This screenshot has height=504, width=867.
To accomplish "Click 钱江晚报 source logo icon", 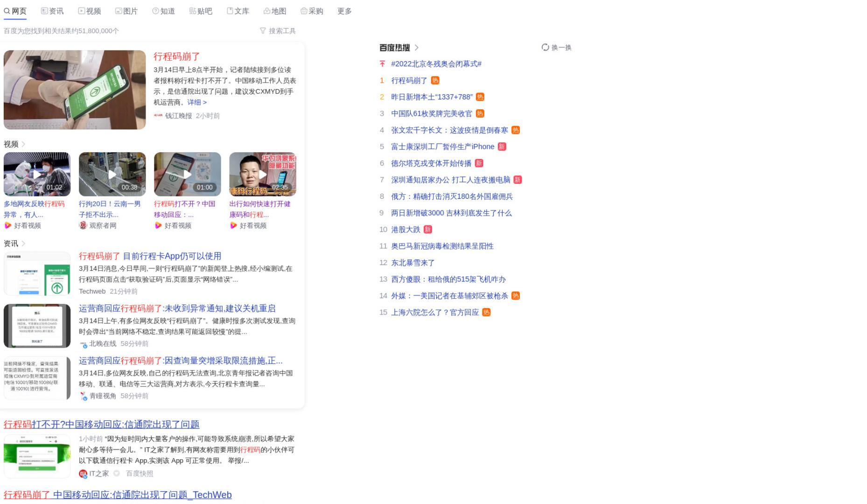I will point(158,116).
